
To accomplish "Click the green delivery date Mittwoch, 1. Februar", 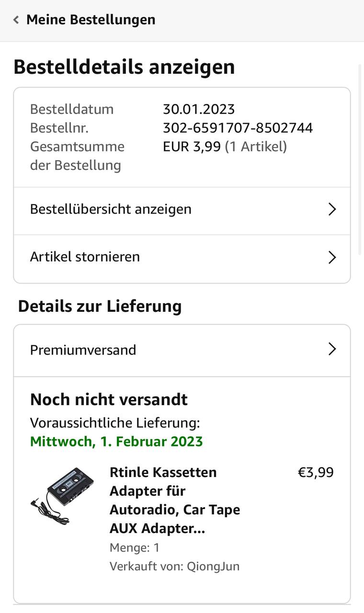I will [x=116, y=442].
